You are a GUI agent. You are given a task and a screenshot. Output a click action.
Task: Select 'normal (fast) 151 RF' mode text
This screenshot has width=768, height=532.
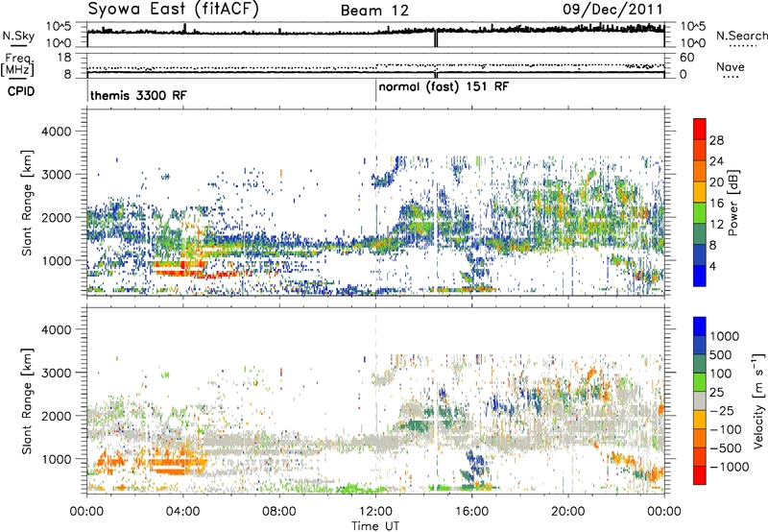[444, 87]
